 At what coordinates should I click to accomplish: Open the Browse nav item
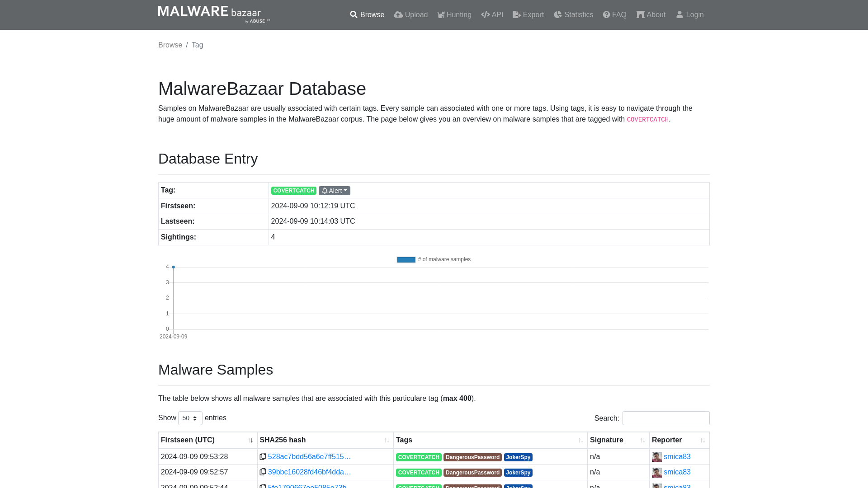click(x=367, y=15)
